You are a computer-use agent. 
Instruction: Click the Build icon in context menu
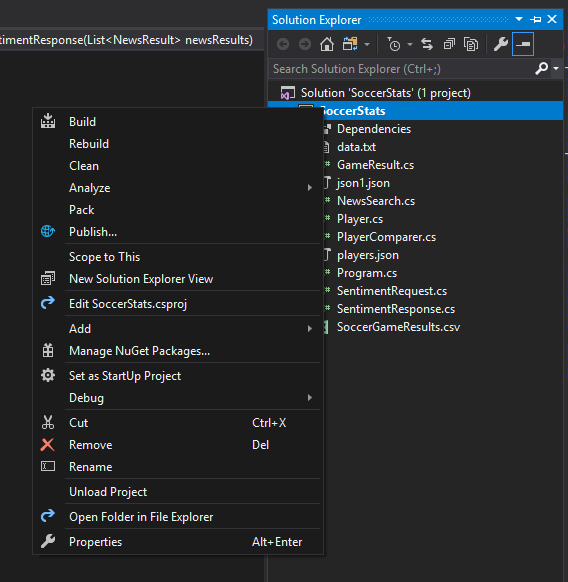[48, 121]
